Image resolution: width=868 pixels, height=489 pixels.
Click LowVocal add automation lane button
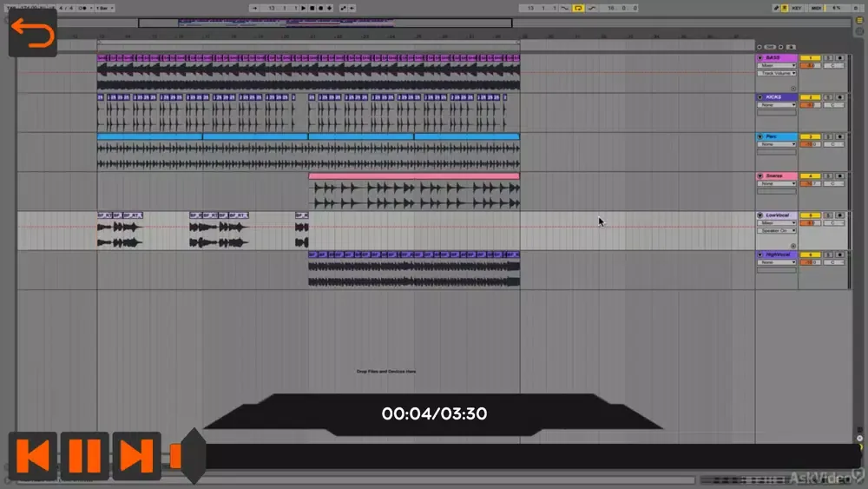click(x=793, y=246)
